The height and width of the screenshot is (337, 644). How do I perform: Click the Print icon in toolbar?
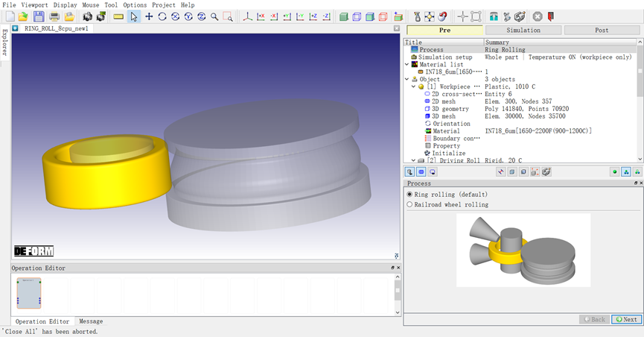click(54, 16)
